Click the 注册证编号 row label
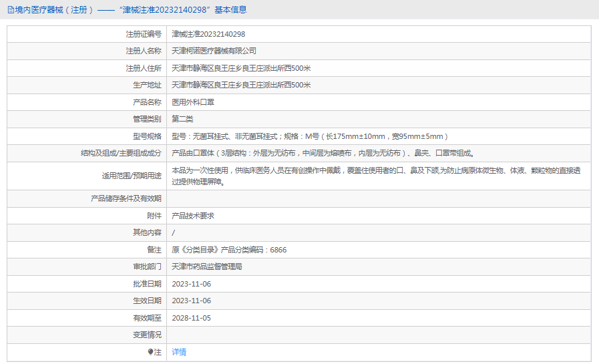This screenshot has width=599, height=364. click(144, 34)
